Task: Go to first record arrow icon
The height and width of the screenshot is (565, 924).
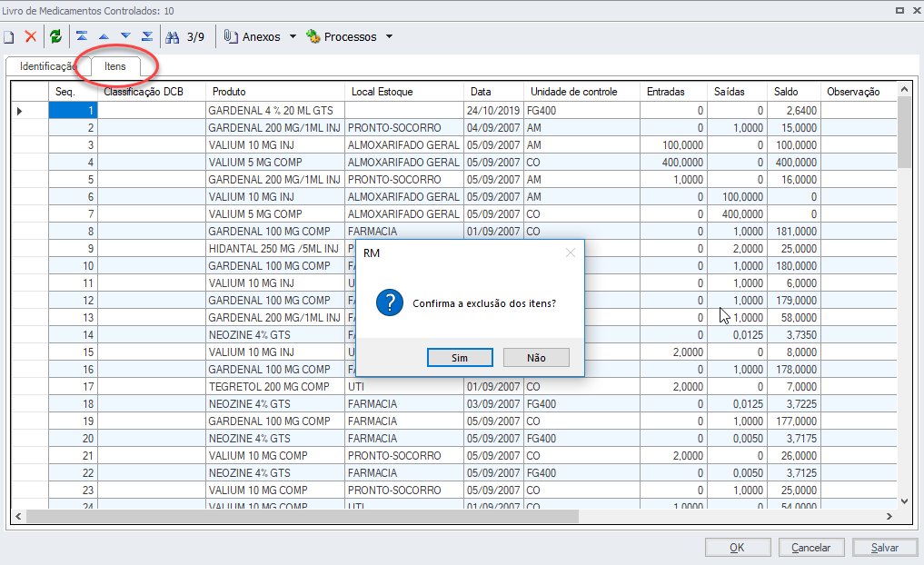Action: [x=82, y=36]
